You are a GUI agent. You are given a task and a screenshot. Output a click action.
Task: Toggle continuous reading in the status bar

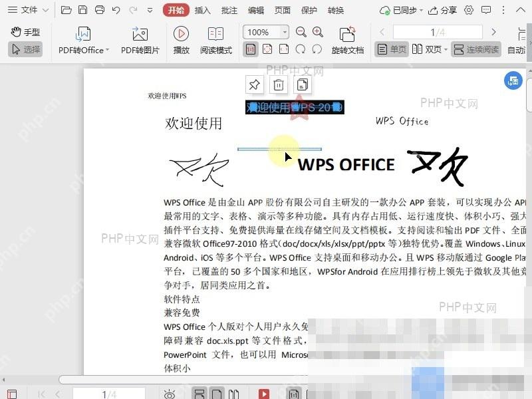click(199, 394)
